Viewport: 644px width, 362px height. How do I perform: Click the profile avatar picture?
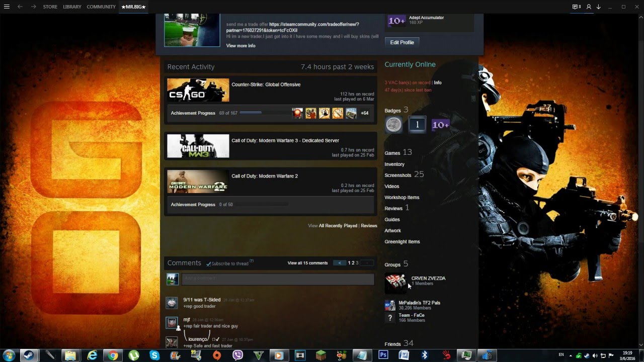(192, 30)
